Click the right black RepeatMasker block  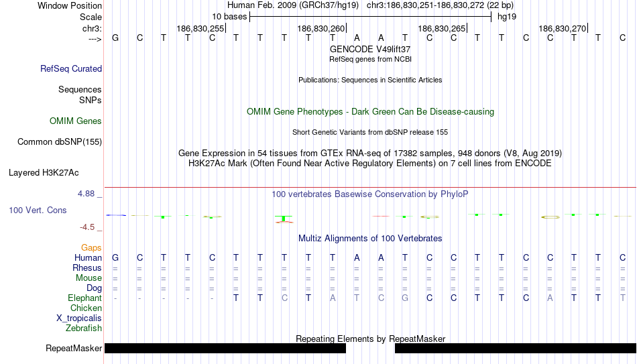tap(516, 348)
